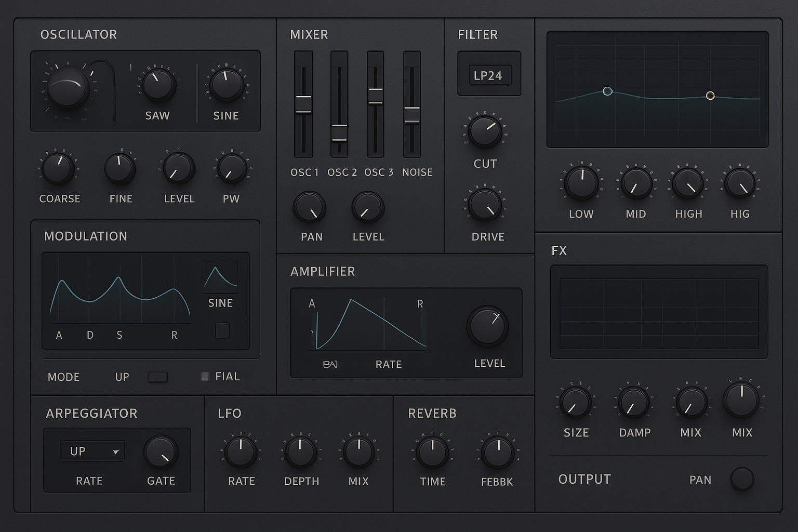This screenshot has height=532, width=798.
Task: Open the arpeggiator UP mode dropdown
Action: (92, 451)
